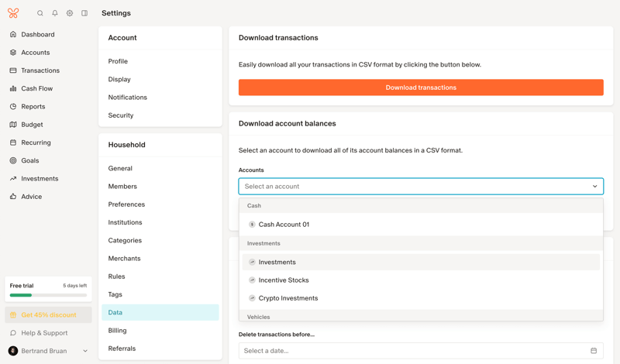Click the Goals target icon
The height and width of the screenshot is (364, 620).
click(13, 160)
